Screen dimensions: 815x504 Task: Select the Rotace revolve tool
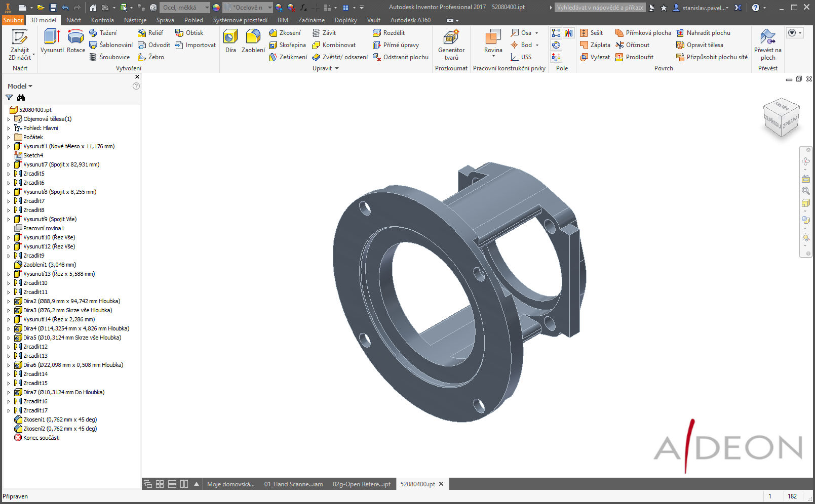(x=76, y=41)
